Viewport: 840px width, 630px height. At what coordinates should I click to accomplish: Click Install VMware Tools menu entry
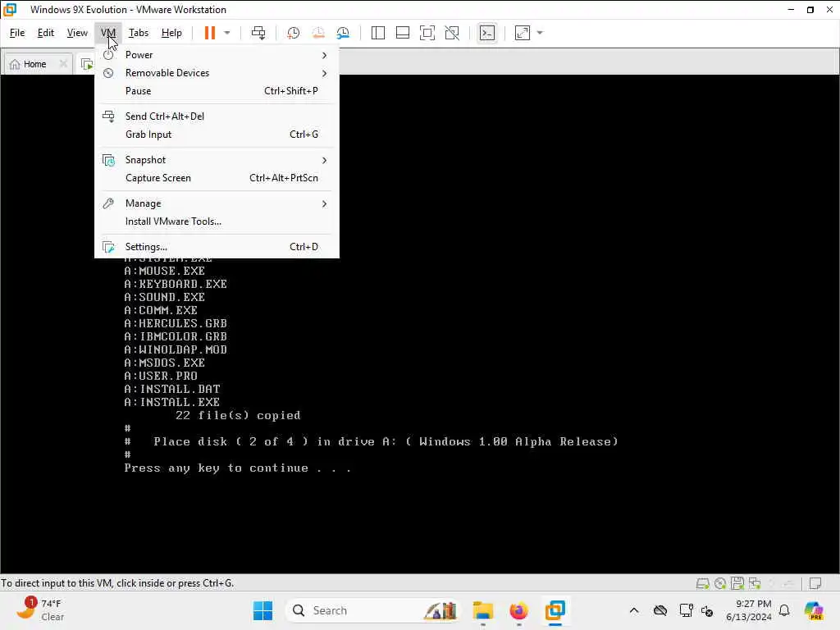(217, 221)
